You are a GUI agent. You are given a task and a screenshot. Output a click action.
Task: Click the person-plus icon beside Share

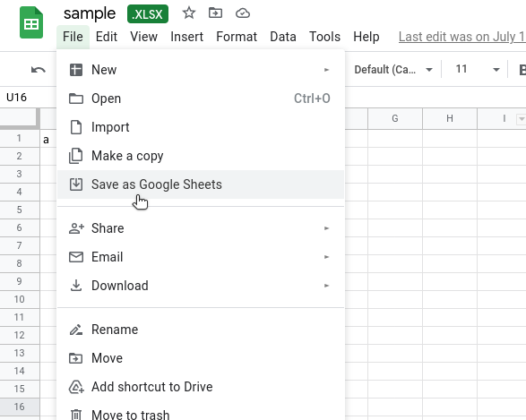pyautogui.click(x=76, y=228)
